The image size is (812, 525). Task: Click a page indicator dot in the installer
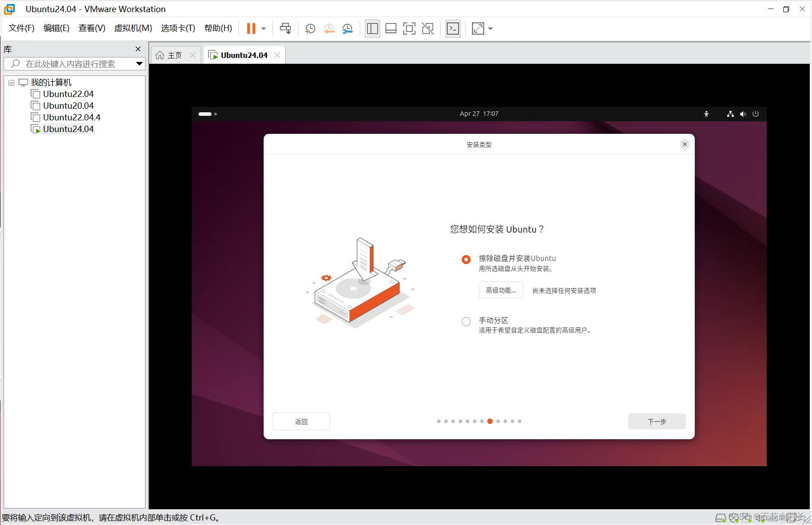[x=490, y=421]
